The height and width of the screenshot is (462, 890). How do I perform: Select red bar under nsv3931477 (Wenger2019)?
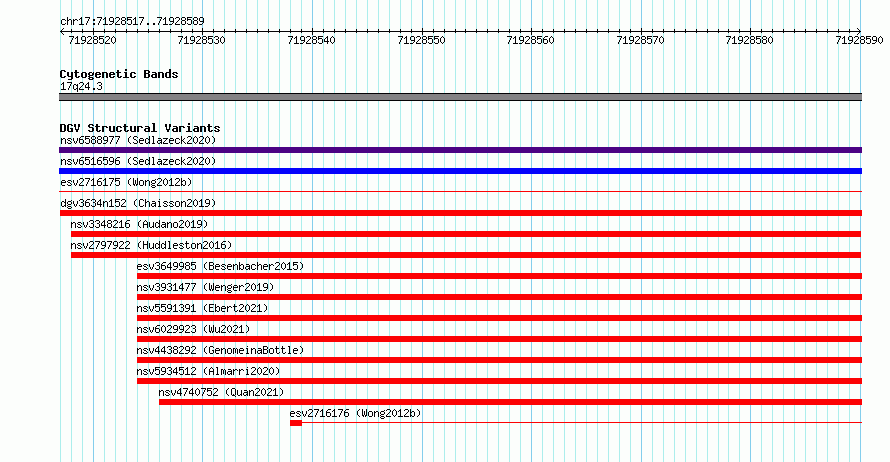(x=499, y=297)
